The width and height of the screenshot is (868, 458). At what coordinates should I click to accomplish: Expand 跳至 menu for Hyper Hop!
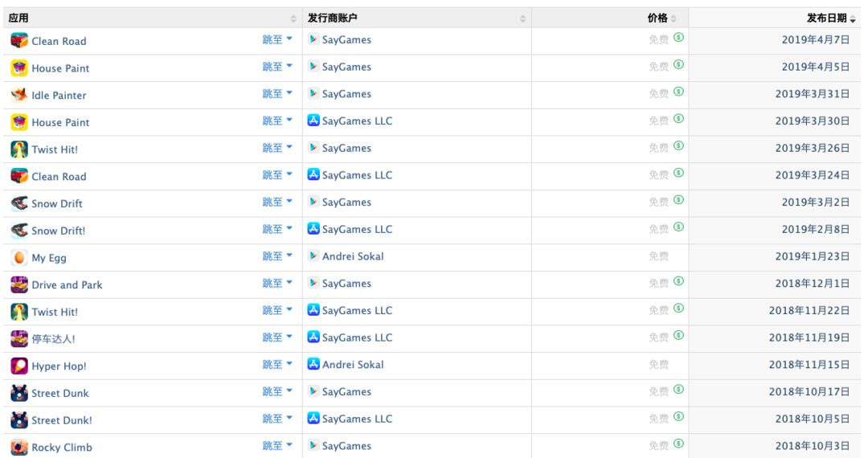(277, 365)
